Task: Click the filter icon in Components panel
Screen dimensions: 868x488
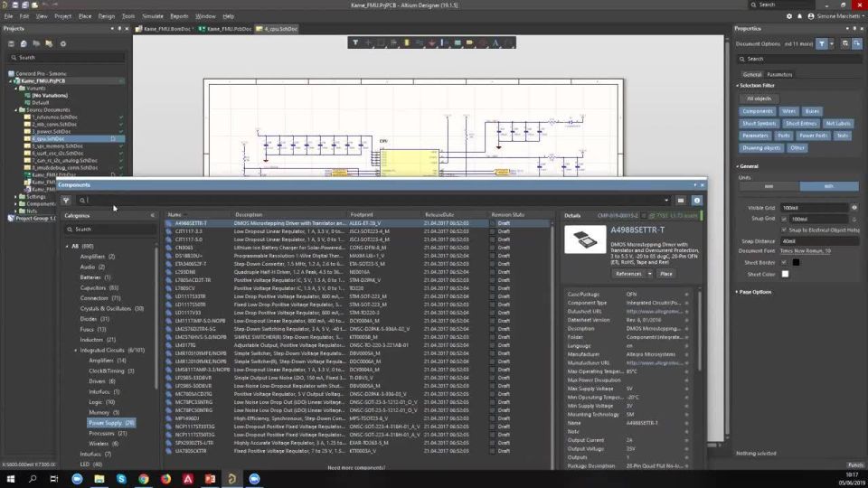Action: (x=66, y=201)
